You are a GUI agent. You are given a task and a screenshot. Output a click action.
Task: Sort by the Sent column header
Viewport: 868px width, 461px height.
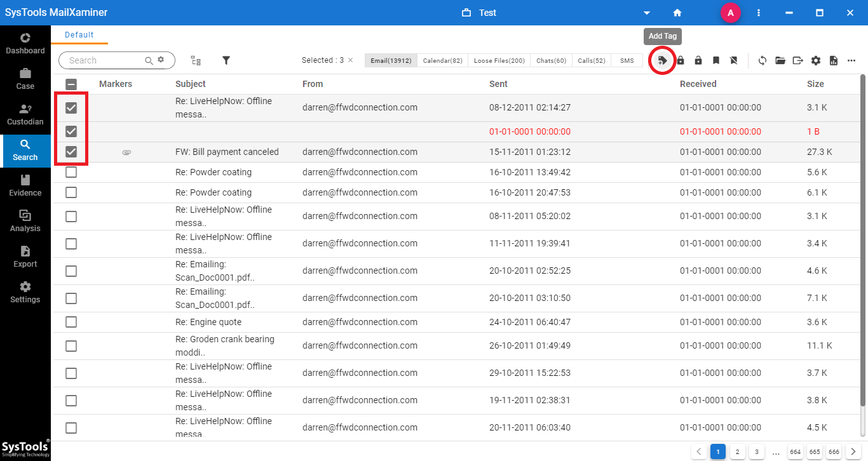tap(498, 84)
